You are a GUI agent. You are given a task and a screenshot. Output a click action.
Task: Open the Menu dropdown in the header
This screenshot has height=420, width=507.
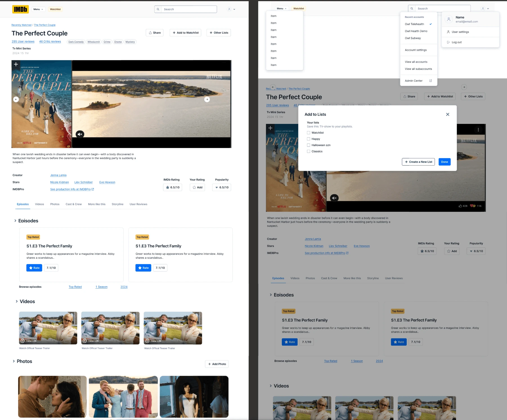38,9
